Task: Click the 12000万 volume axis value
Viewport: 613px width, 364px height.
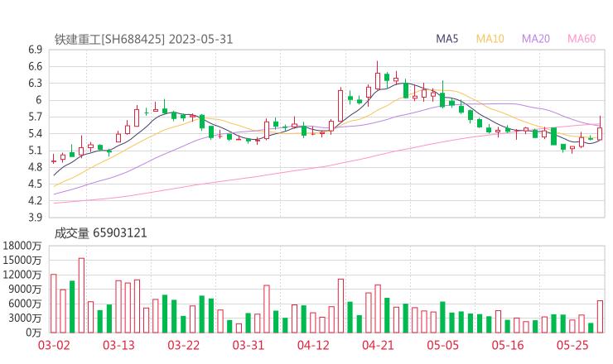Action: pyautogui.click(x=22, y=275)
